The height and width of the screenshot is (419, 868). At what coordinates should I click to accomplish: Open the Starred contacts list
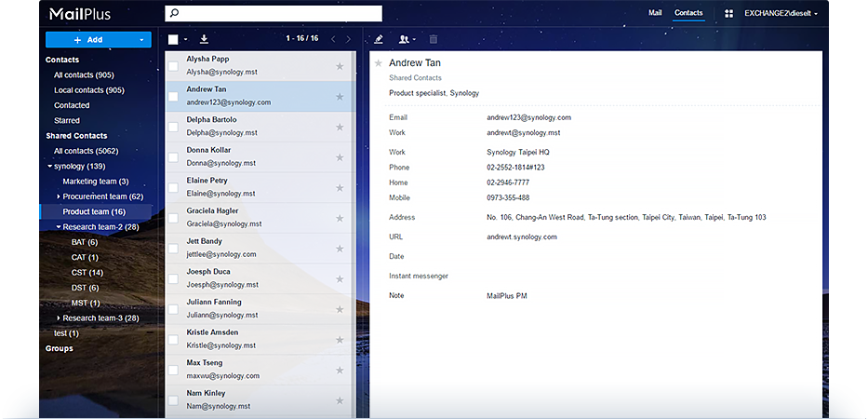tap(67, 120)
